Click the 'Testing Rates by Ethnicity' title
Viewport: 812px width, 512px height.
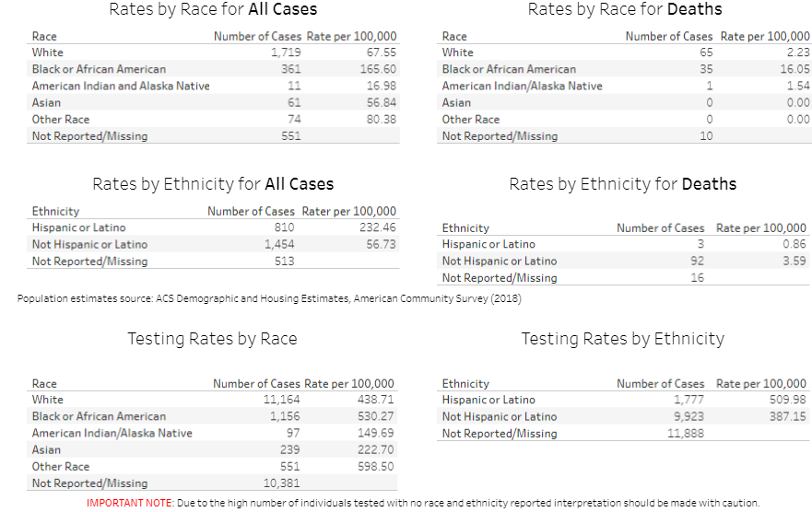pyautogui.click(x=623, y=339)
